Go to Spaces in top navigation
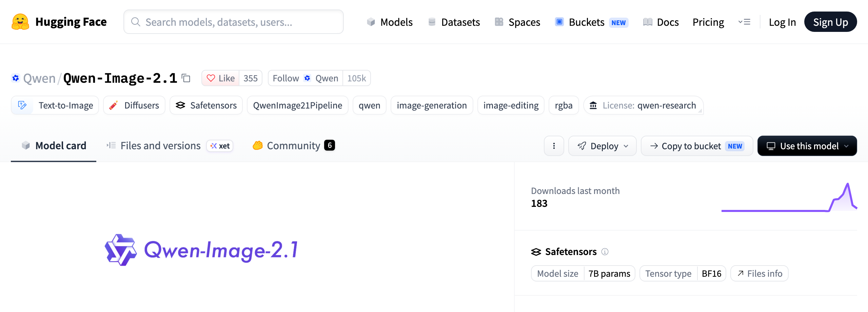Screen dimensions: 868x312 tap(517, 22)
